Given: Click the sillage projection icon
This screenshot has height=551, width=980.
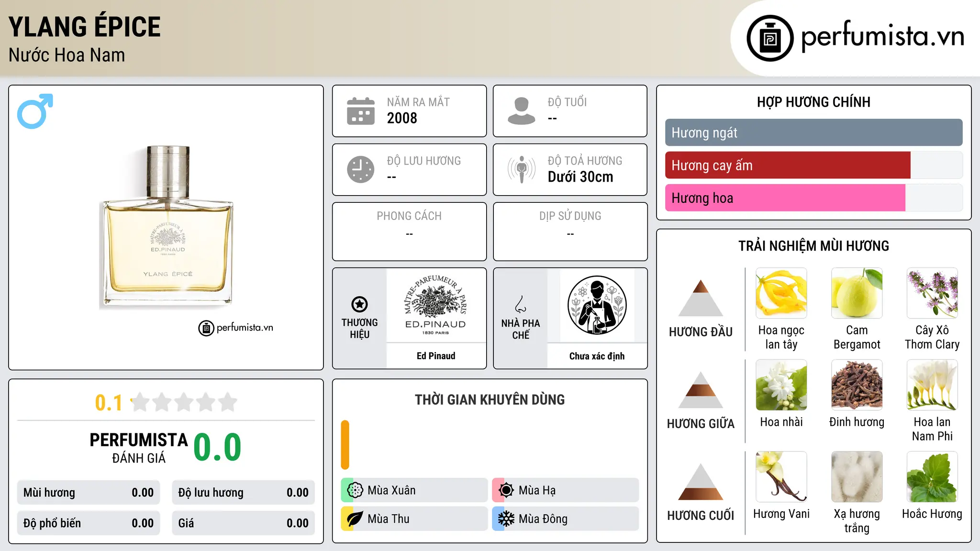Looking at the screenshot, I should (x=521, y=169).
